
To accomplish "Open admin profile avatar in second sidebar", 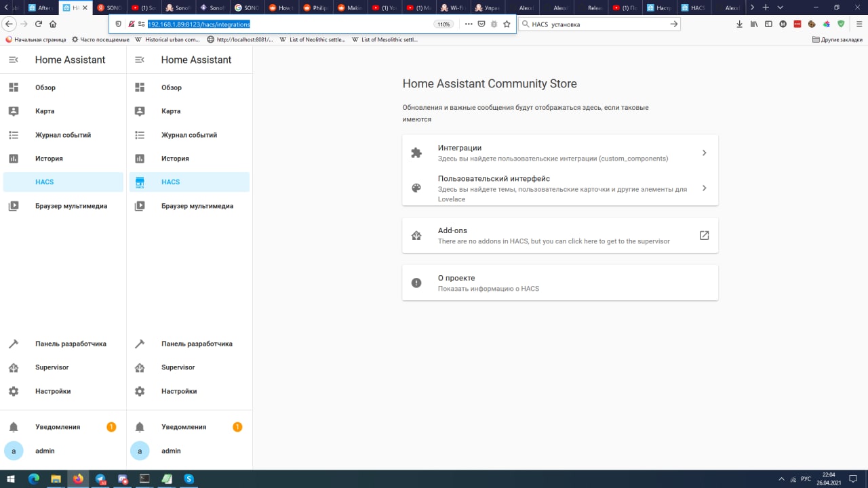I will pos(140,451).
